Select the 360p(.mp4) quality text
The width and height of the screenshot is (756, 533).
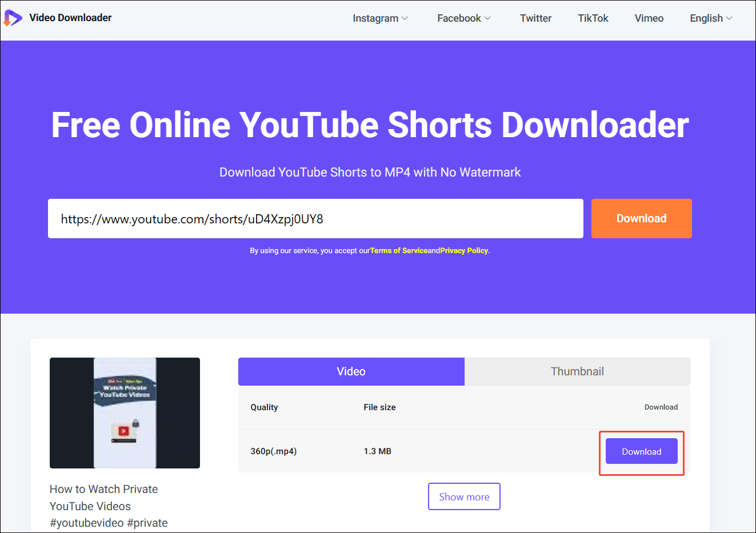click(x=273, y=451)
